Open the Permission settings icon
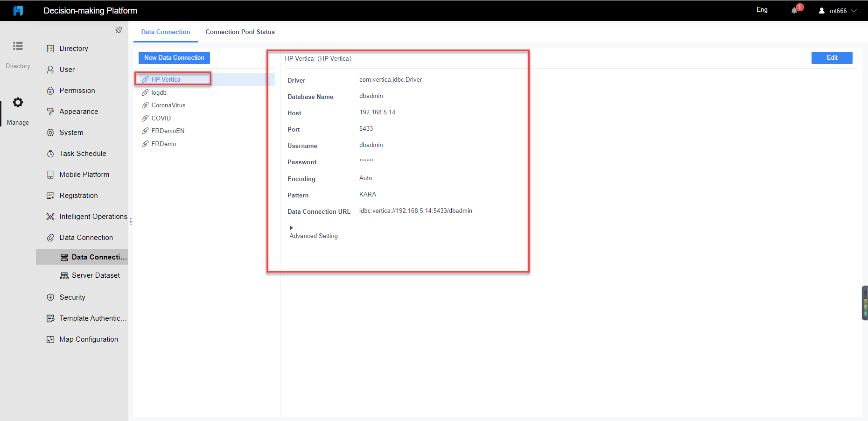Viewport: 868px width, 421px height. coord(50,90)
